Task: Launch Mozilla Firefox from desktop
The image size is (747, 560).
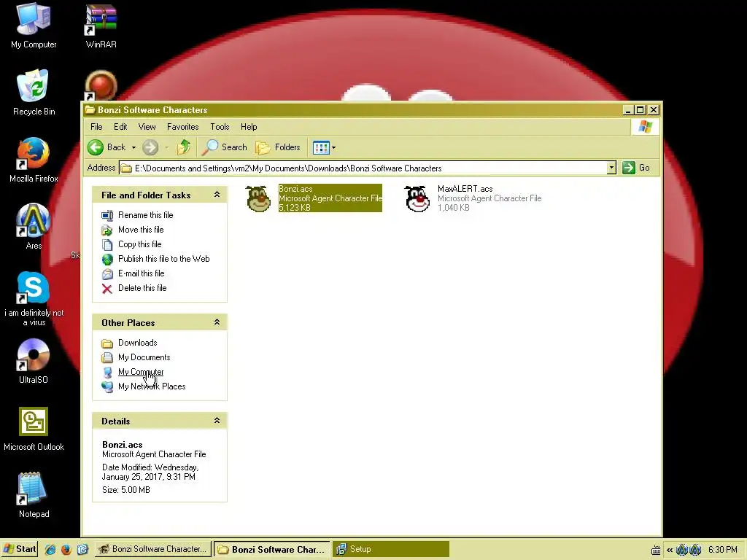Action: pos(34,160)
